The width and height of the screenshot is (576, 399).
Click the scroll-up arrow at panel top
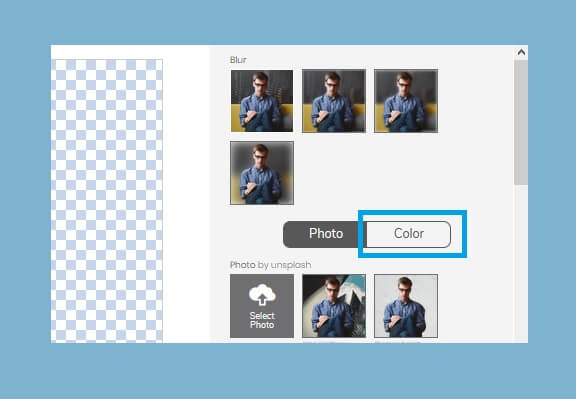coord(521,53)
